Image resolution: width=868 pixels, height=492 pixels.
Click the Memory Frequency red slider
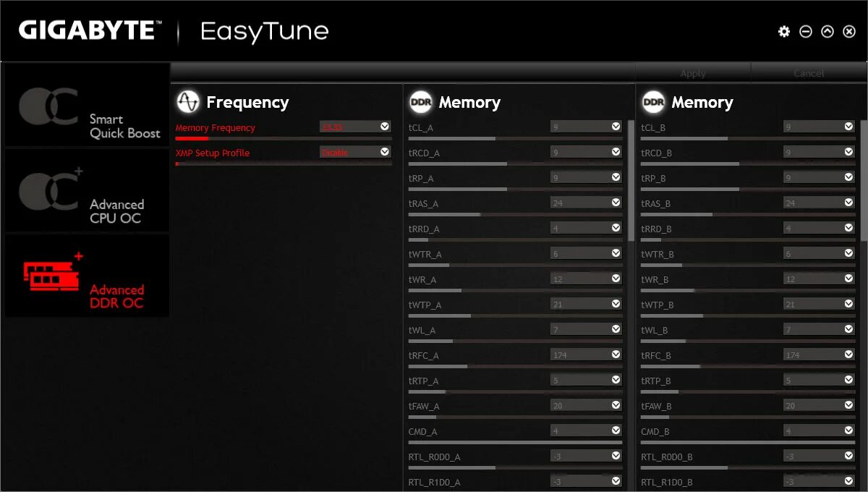tap(283, 138)
